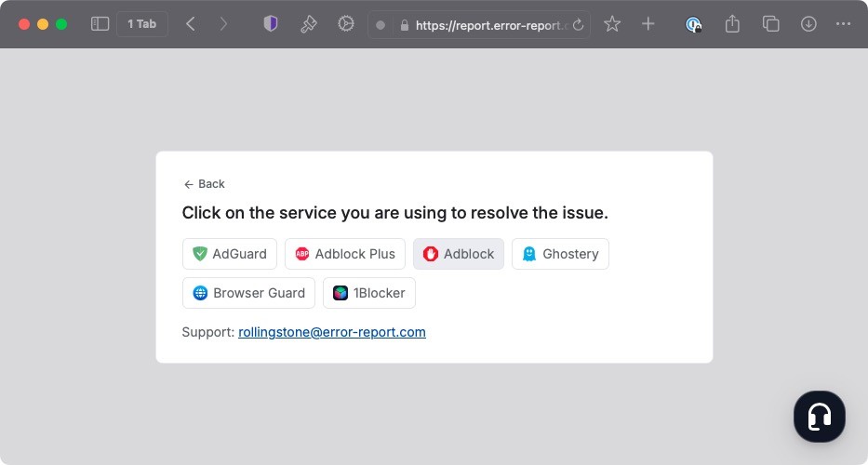
Task: Open the rollingstone@error-report.com support link
Action: 332,332
